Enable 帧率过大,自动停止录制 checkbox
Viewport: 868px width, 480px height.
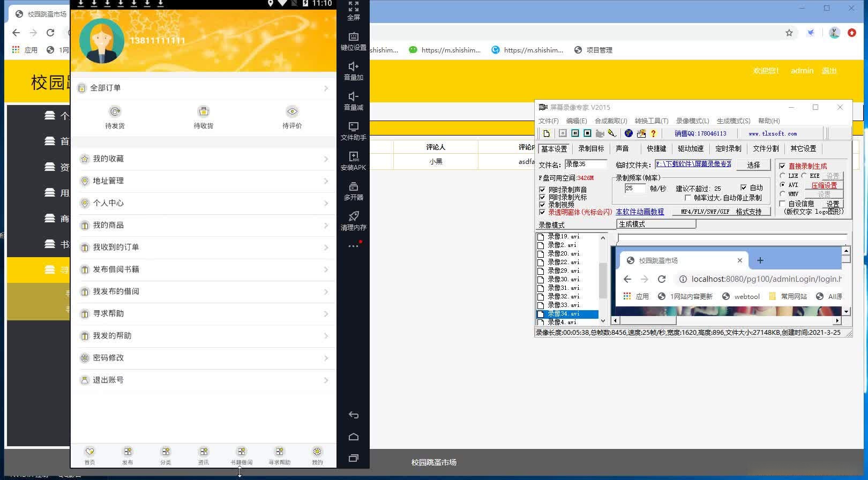(x=689, y=198)
